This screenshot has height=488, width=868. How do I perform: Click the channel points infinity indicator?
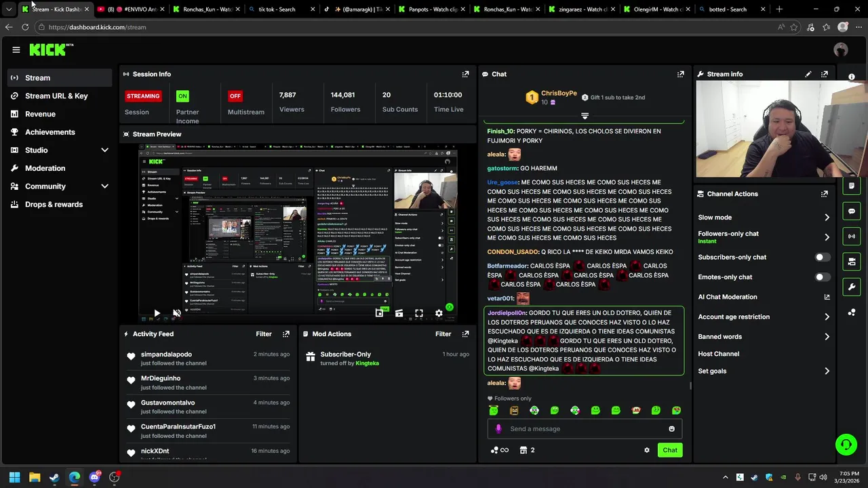click(x=499, y=450)
